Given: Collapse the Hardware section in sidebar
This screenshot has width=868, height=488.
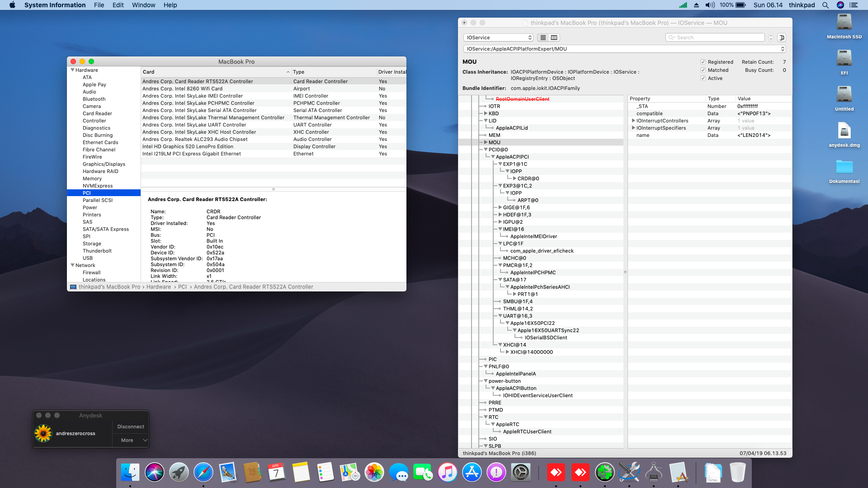Looking at the screenshot, I should [x=72, y=70].
